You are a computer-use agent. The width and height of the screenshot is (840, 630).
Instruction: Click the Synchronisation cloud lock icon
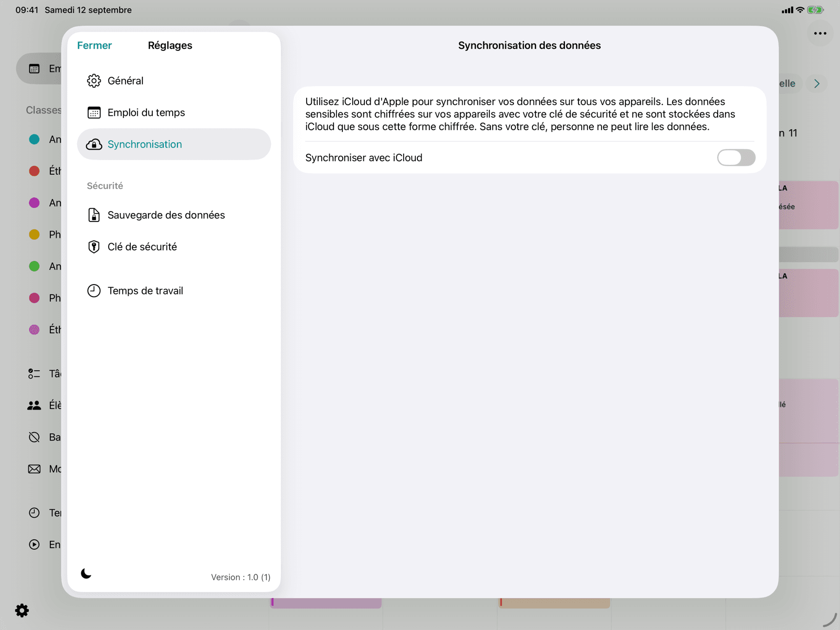point(94,144)
